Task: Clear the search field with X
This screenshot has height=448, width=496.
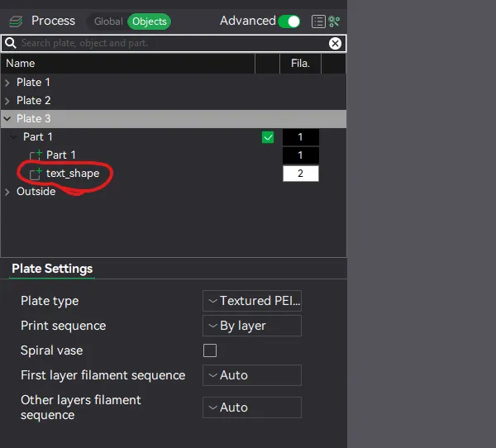Action: 335,43
